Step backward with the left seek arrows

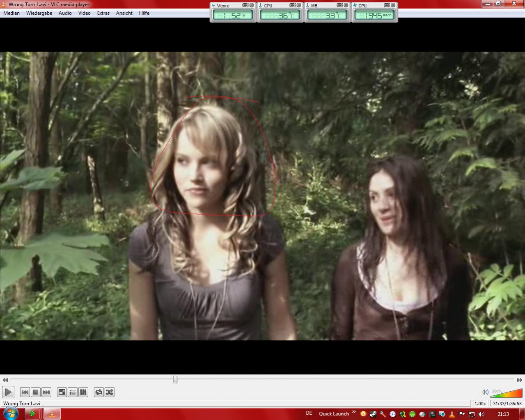click(5, 380)
